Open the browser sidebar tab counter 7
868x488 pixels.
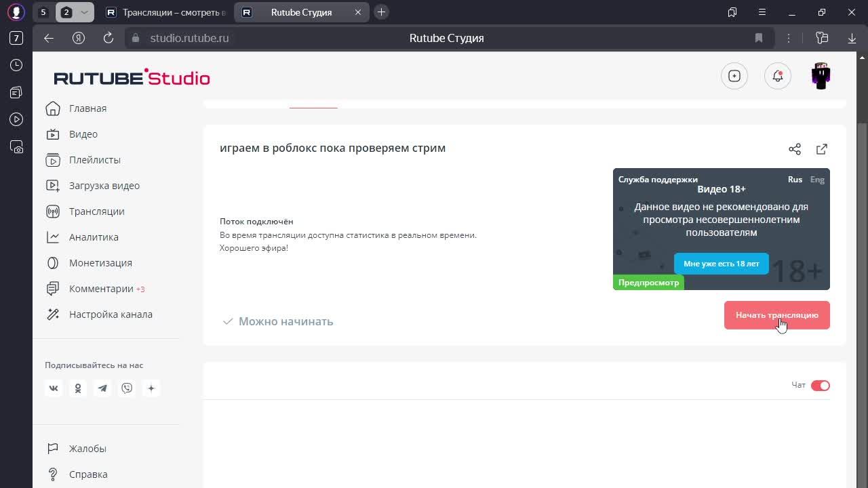point(16,38)
